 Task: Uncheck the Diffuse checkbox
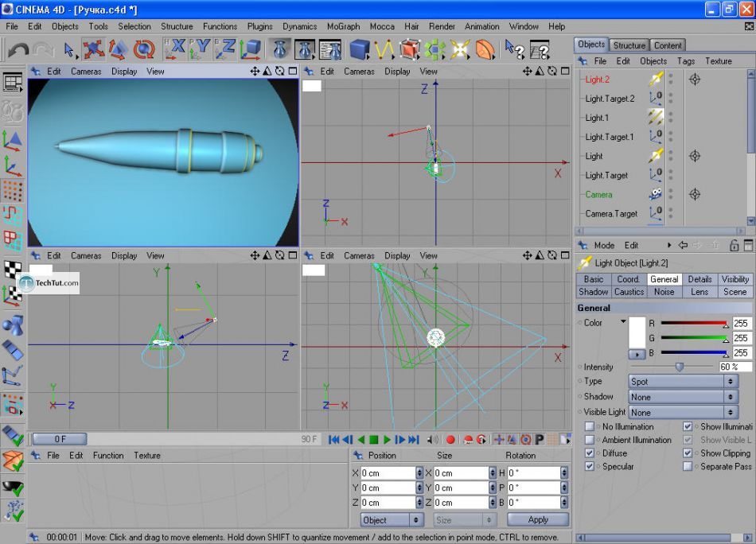tap(590, 453)
